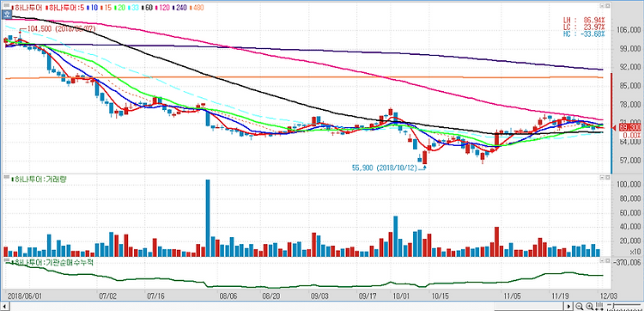Image resolution: width=644 pixels, height=311 pixels.
Task: Click the 80,000 volume axis label
Action: [x=631, y=198]
